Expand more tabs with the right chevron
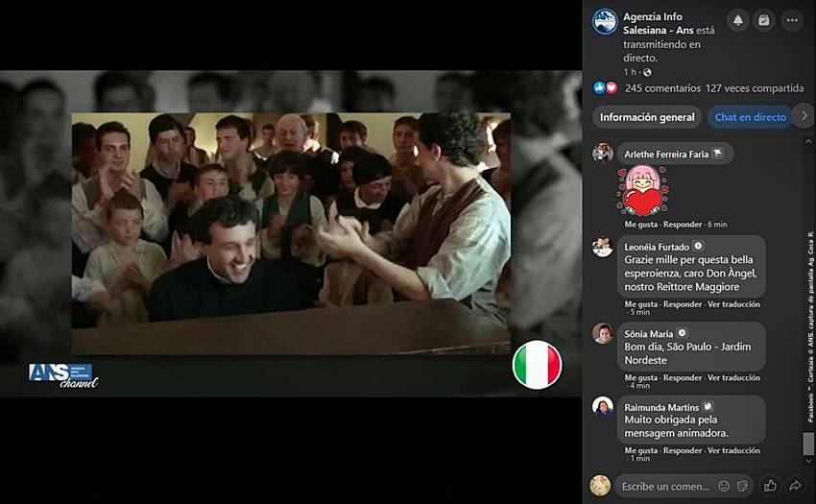The width and height of the screenshot is (816, 504). coord(804,116)
